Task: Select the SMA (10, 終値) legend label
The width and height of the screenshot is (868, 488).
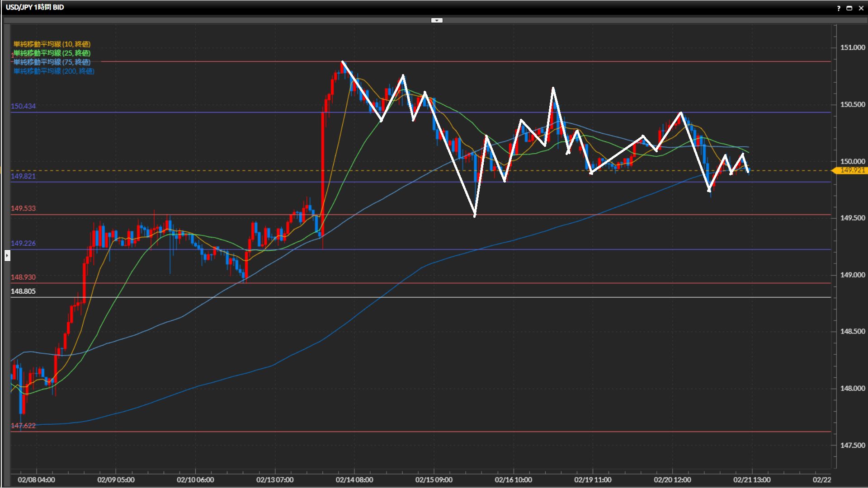Action: coord(52,44)
